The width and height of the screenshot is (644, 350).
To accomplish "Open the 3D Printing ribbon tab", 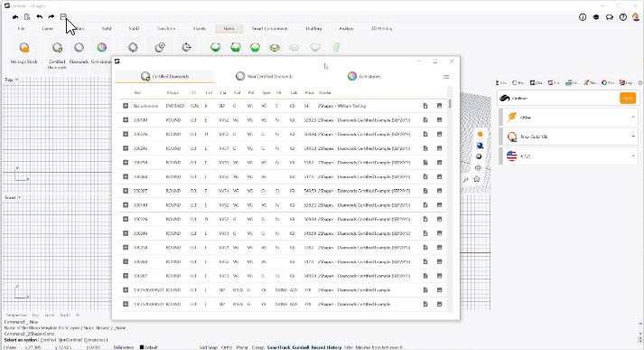I will (x=381, y=28).
